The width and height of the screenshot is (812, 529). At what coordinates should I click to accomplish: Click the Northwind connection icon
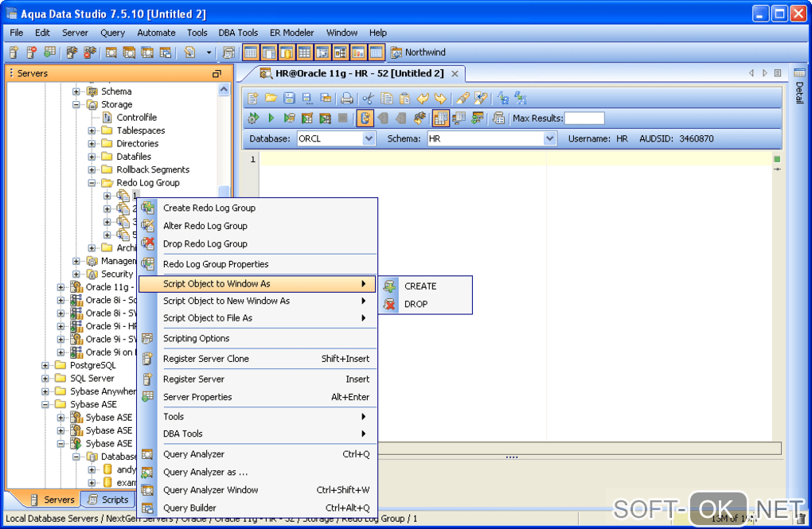point(396,53)
